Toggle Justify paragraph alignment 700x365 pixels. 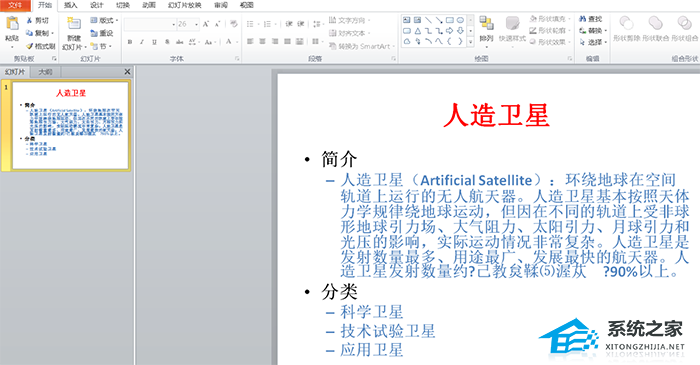[x=288, y=41]
